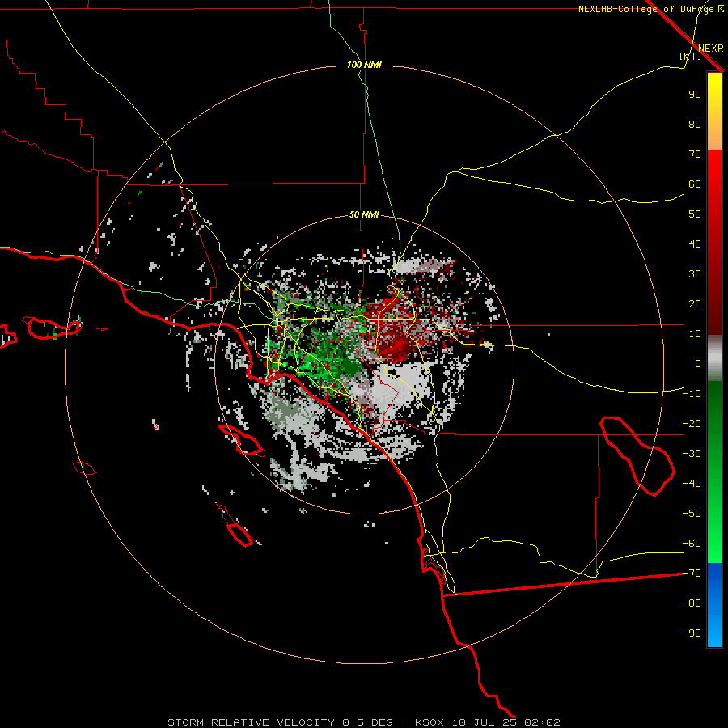Click "STORM RELATIVE VELOCITY" in the caption
This screenshot has width=728, height=728.
(251, 722)
